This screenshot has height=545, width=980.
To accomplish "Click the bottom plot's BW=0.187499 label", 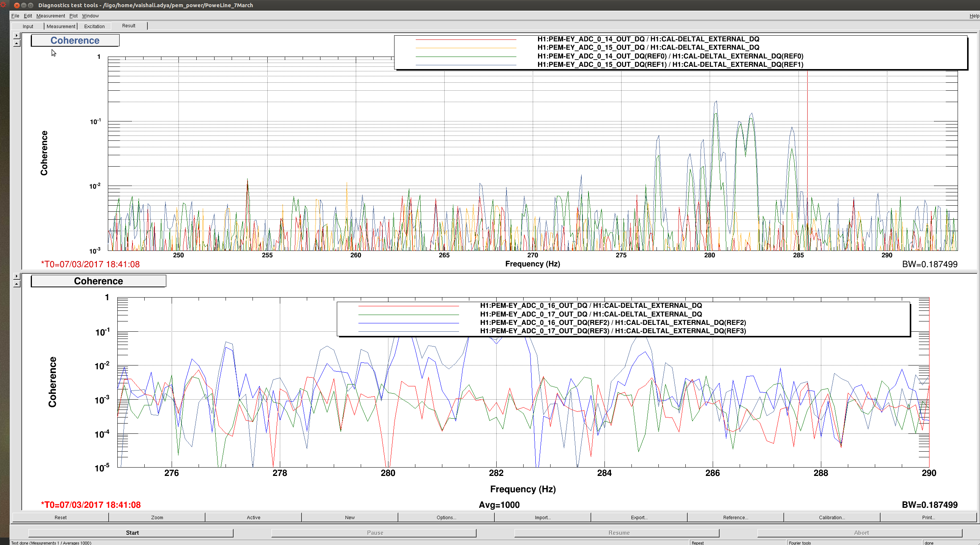I will [930, 505].
